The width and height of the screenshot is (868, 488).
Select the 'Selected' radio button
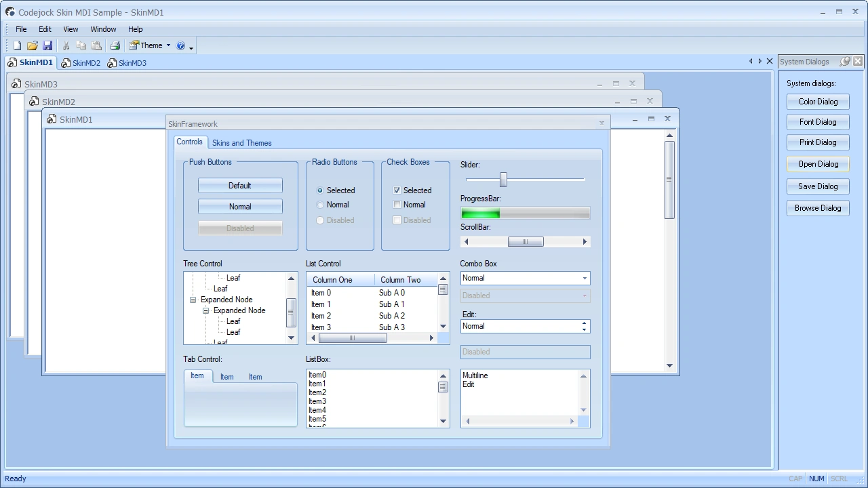pos(321,190)
